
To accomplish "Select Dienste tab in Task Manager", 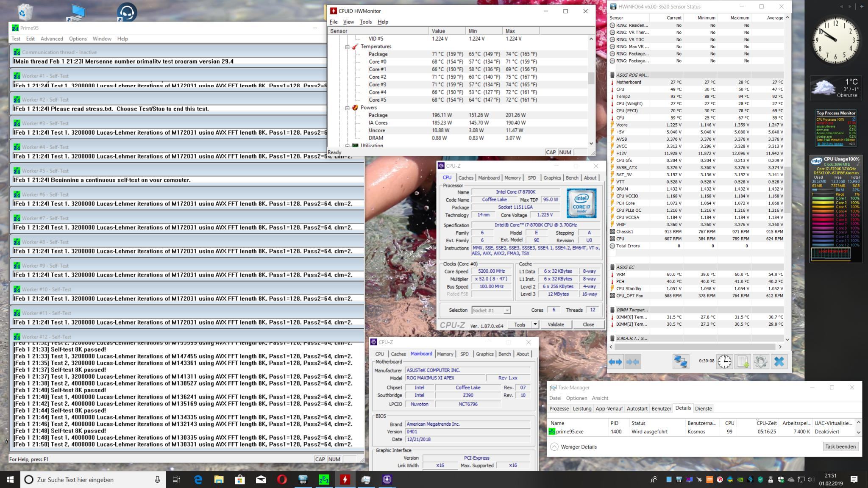I will pos(704,408).
